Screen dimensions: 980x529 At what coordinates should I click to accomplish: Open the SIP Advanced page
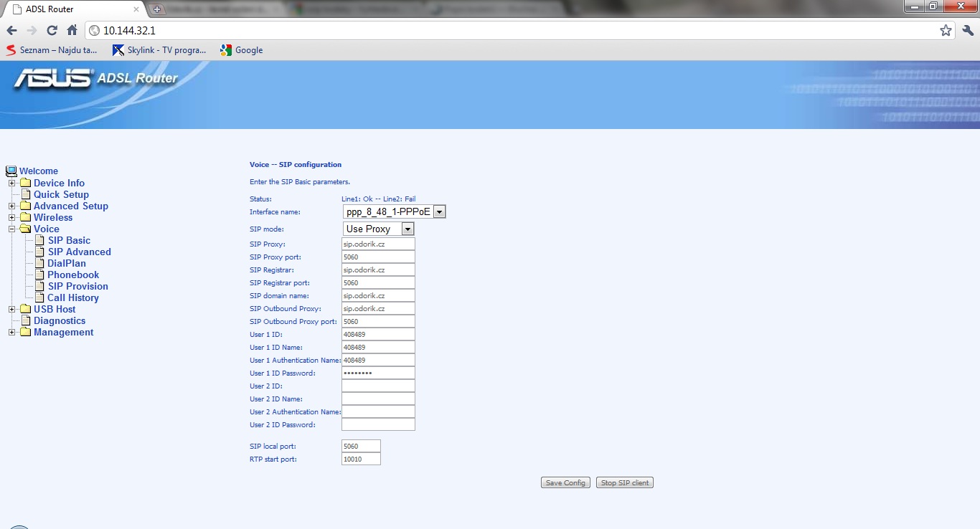(x=79, y=252)
